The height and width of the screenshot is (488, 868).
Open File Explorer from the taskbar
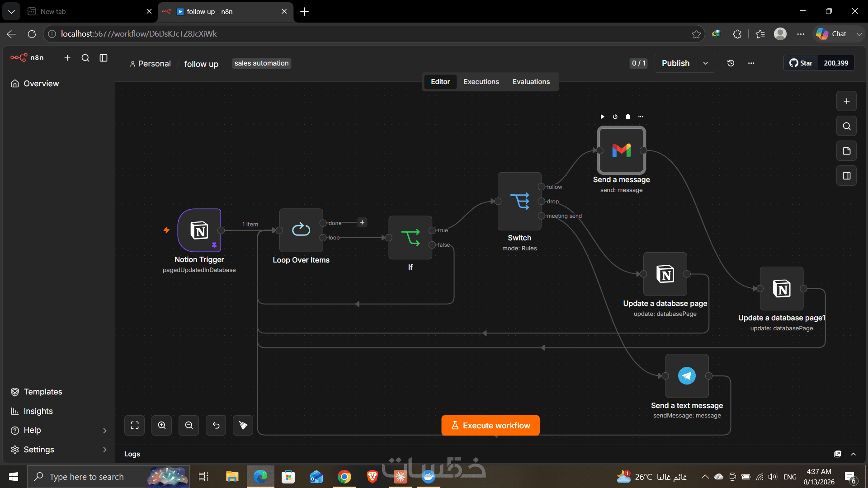click(x=232, y=477)
